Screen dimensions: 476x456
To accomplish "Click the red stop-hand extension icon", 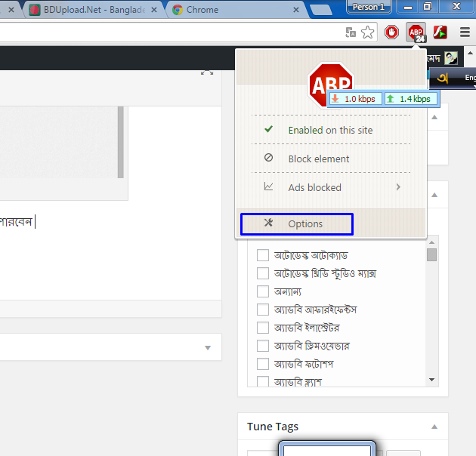I will tap(391, 32).
